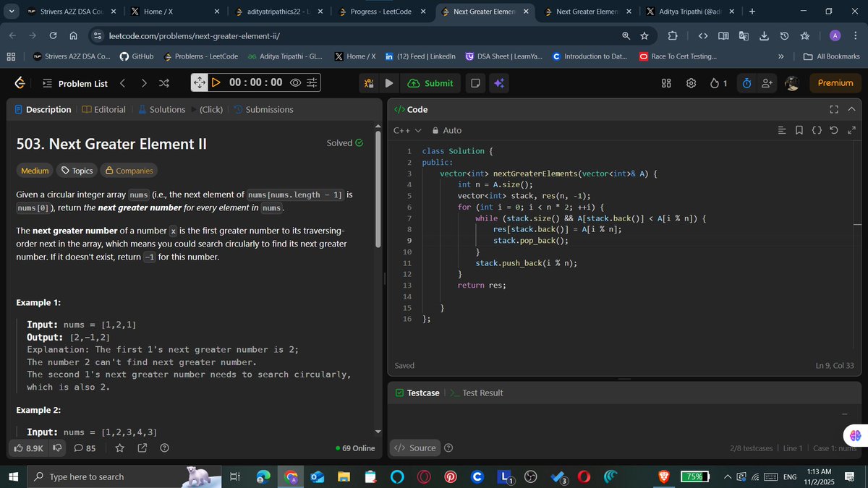The width and height of the screenshot is (868, 488).
Task: Reset code to default undo icon
Action: click(833, 130)
